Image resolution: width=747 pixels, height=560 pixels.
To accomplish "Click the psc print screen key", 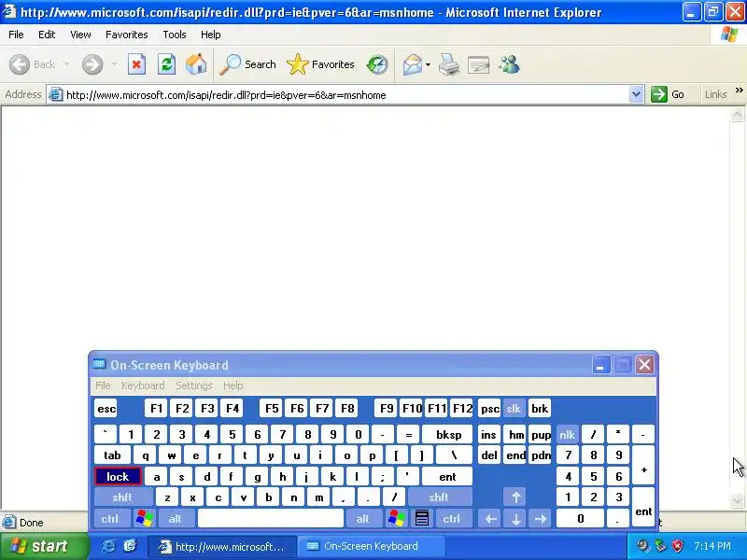I will (x=489, y=408).
